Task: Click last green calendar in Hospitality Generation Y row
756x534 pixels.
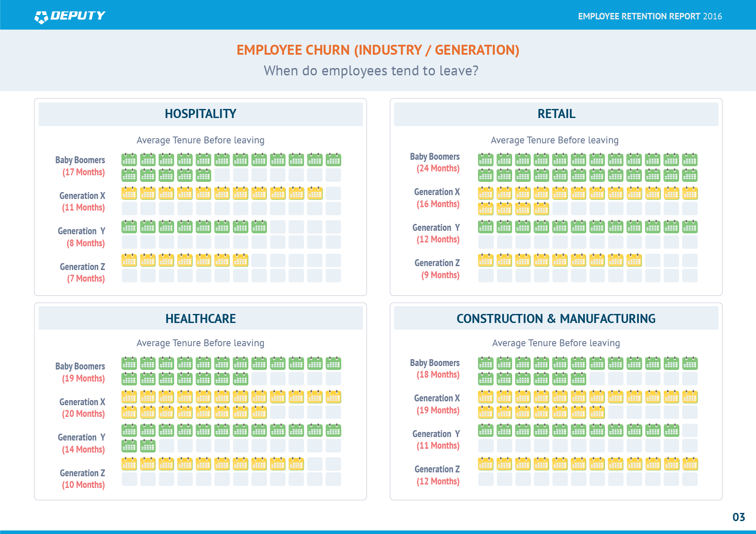Action: (259, 227)
